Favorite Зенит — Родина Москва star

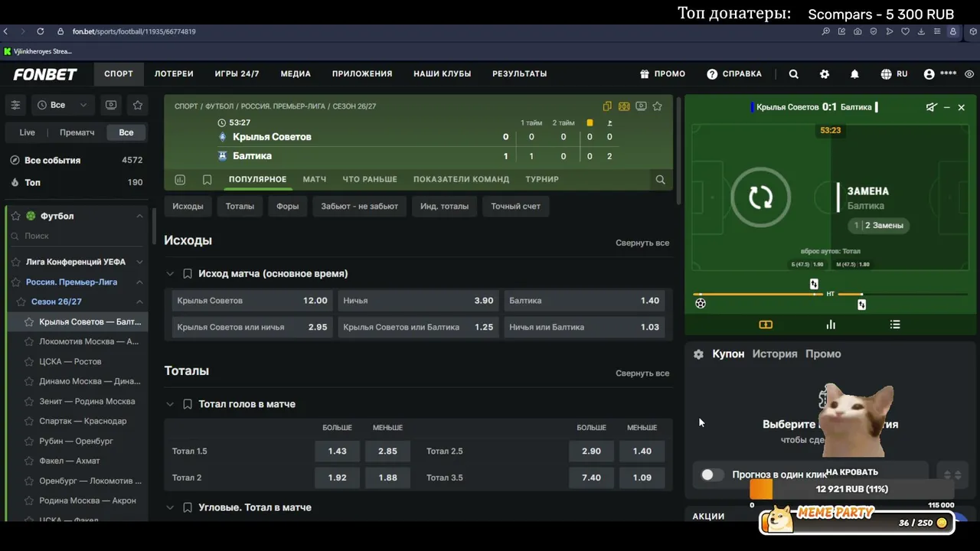(x=29, y=401)
